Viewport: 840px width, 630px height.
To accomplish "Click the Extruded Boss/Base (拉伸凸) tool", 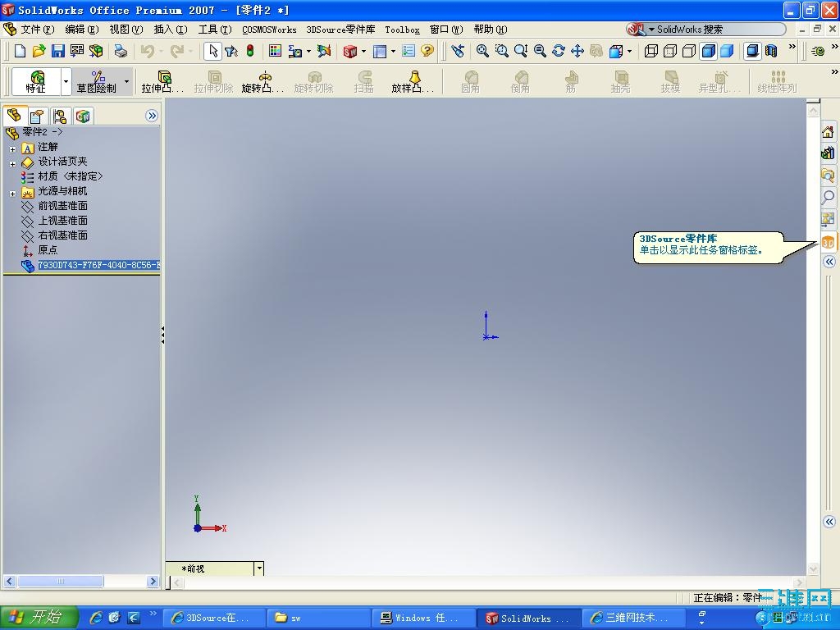I will click(x=162, y=81).
